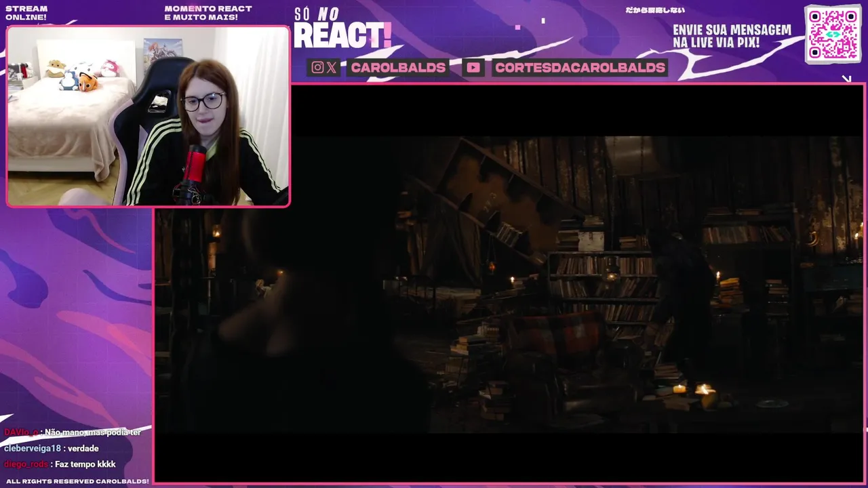Click the Instagram icon beside CAROLBALDS
Screen dimensions: 868x488
click(317, 67)
